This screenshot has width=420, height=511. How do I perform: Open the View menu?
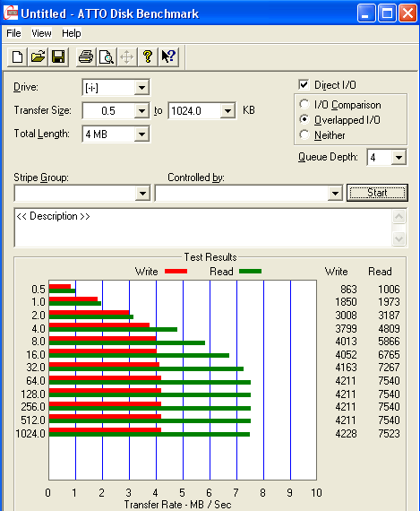pos(41,33)
